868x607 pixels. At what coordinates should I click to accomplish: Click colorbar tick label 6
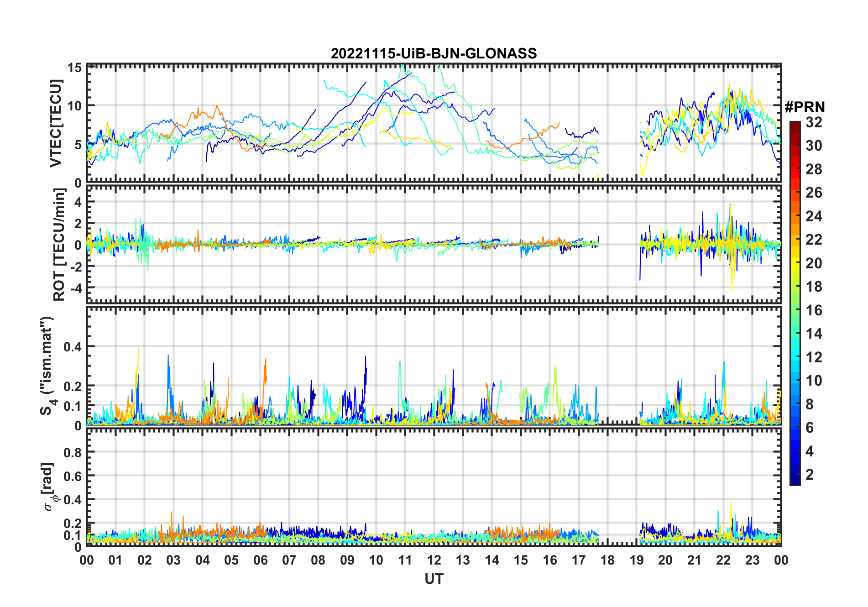(x=810, y=427)
